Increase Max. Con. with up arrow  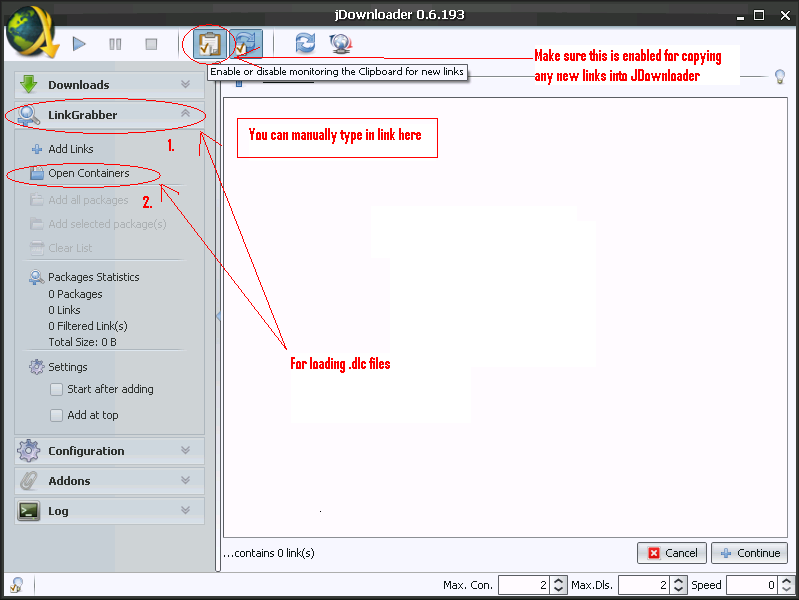[x=558, y=581]
